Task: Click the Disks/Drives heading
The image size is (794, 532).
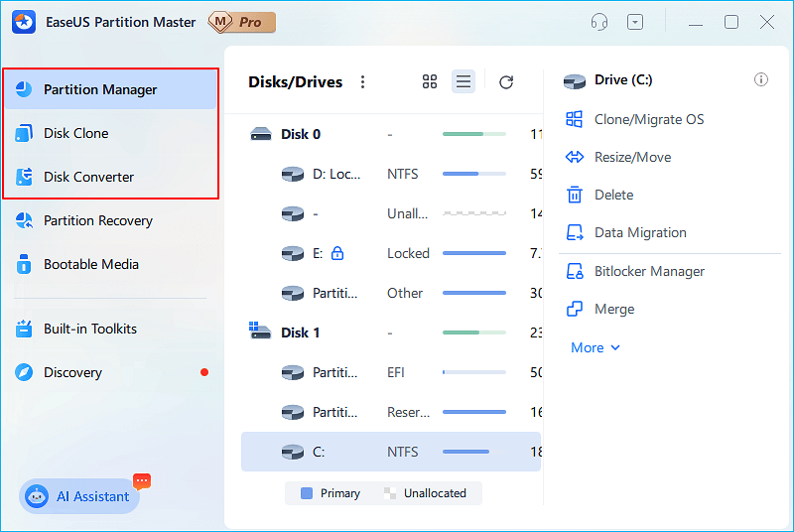Action: pos(295,82)
